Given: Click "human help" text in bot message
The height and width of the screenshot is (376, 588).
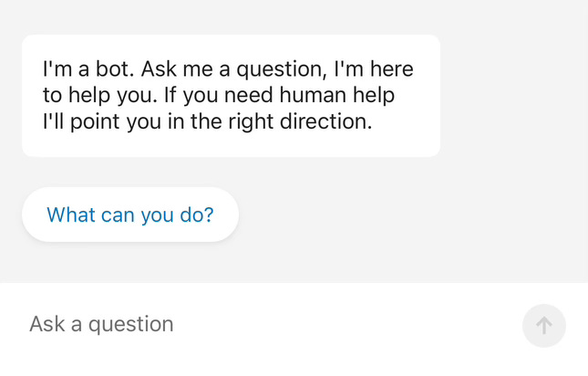Looking at the screenshot, I should click(336, 95).
